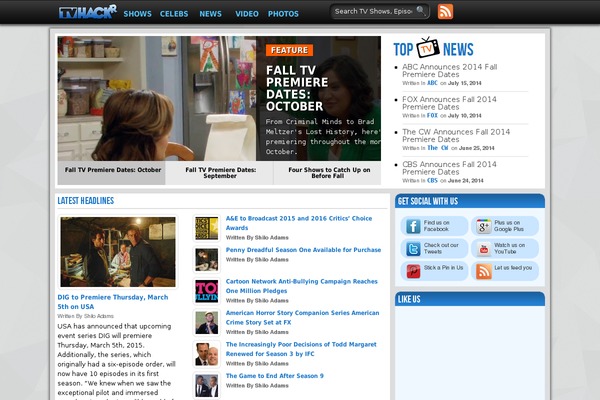The width and height of the screenshot is (600, 400).
Task: Click The Game article thumbnail
Action: click(207, 385)
